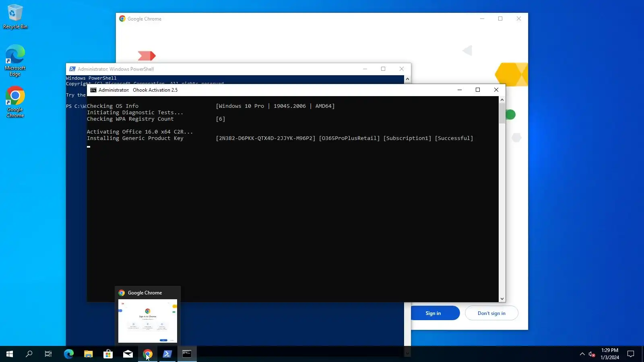Open the Windows Start menu
The image size is (644, 362).
[x=10, y=354]
